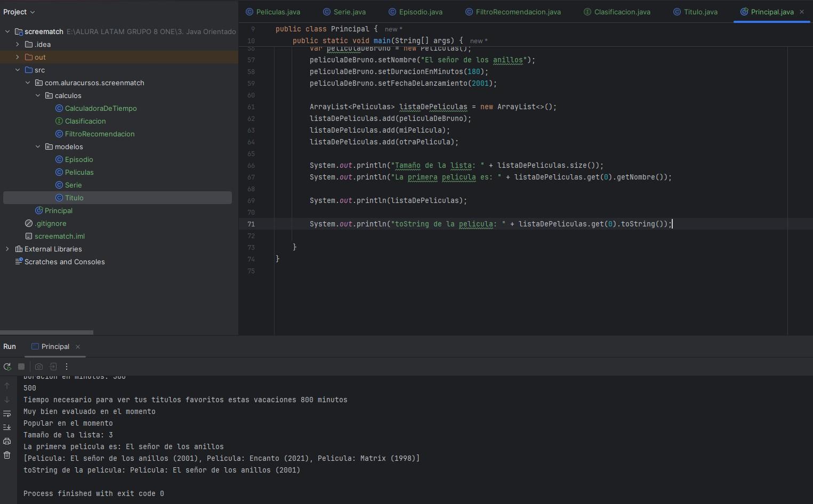
Task: Toggle scroll to end of console
Action: (x=7, y=427)
